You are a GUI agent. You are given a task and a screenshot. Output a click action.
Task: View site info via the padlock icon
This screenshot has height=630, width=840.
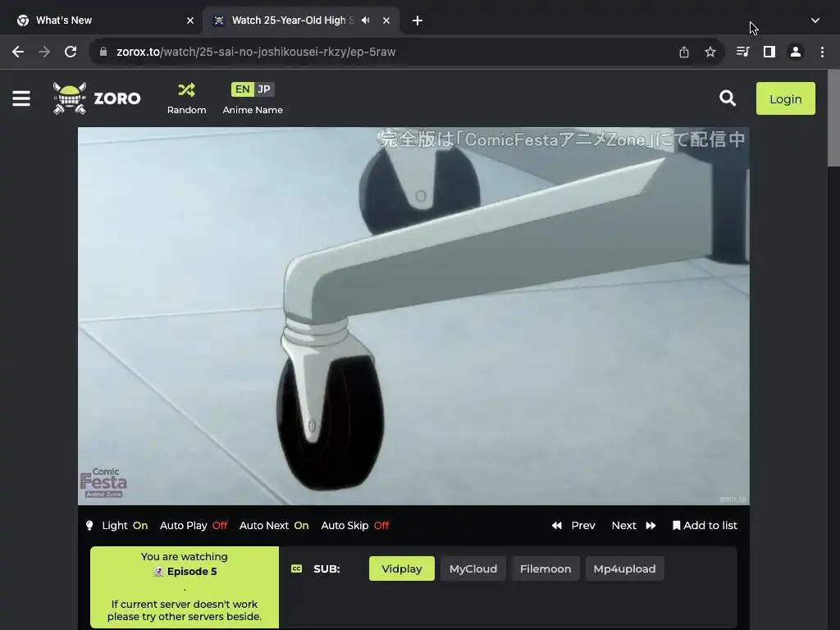tap(103, 52)
